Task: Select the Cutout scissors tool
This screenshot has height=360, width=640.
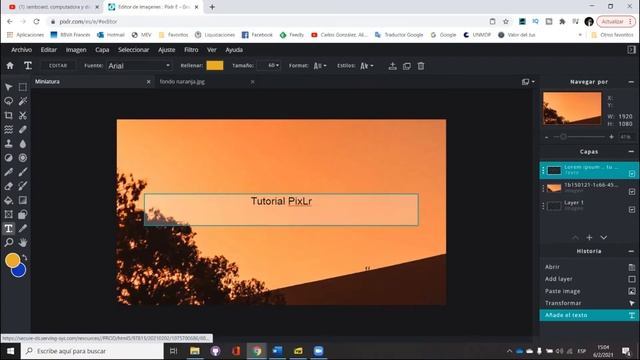Action: pyautogui.click(x=23, y=116)
